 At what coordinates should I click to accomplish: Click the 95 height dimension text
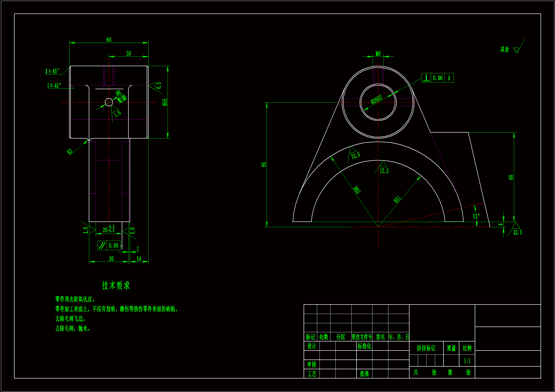coord(263,165)
